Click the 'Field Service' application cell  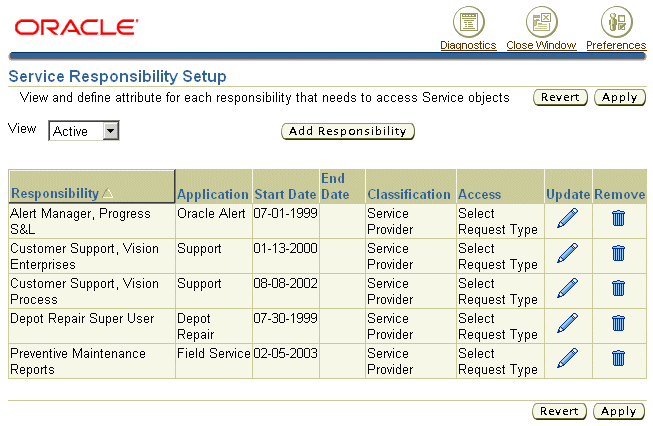(x=214, y=361)
